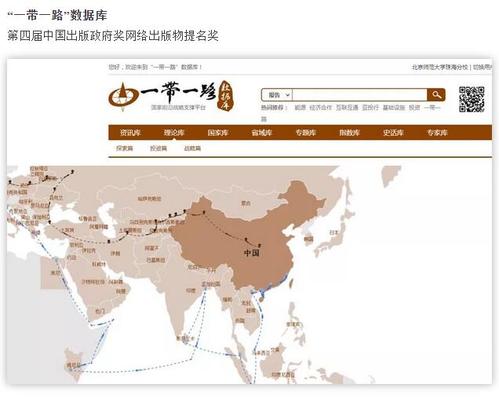Select 中国 on the map

252,253
